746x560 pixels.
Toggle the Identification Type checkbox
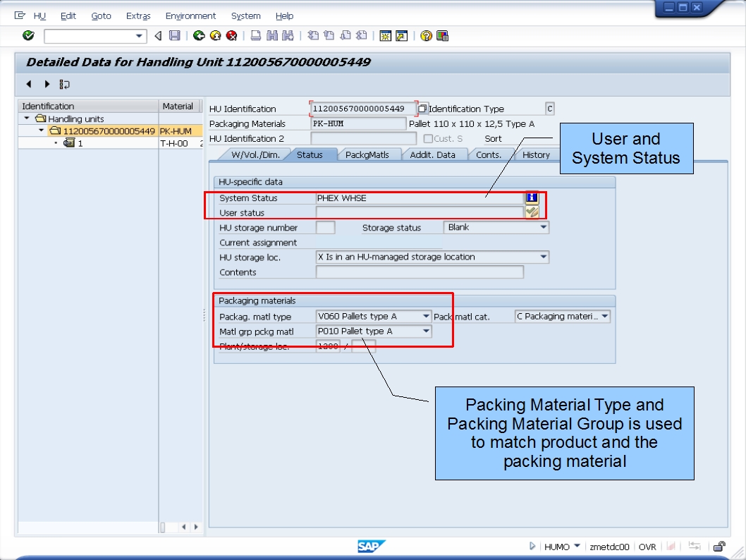tap(423, 109)
